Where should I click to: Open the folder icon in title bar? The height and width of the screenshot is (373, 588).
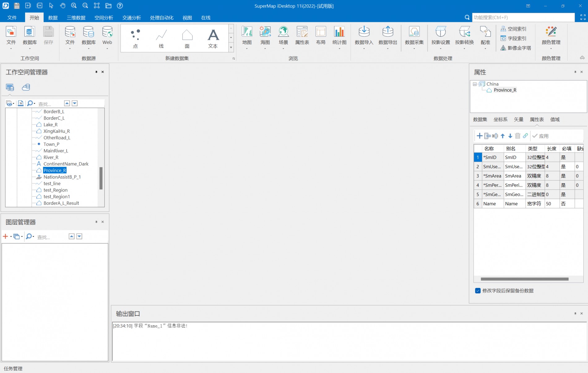(108, 6)
